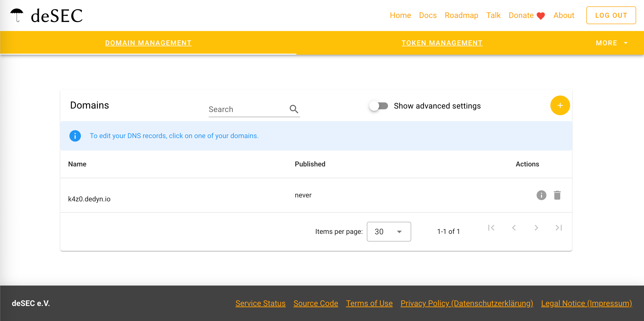Open the Roadmap link
The image size is (644, 321).
(461, 15)
